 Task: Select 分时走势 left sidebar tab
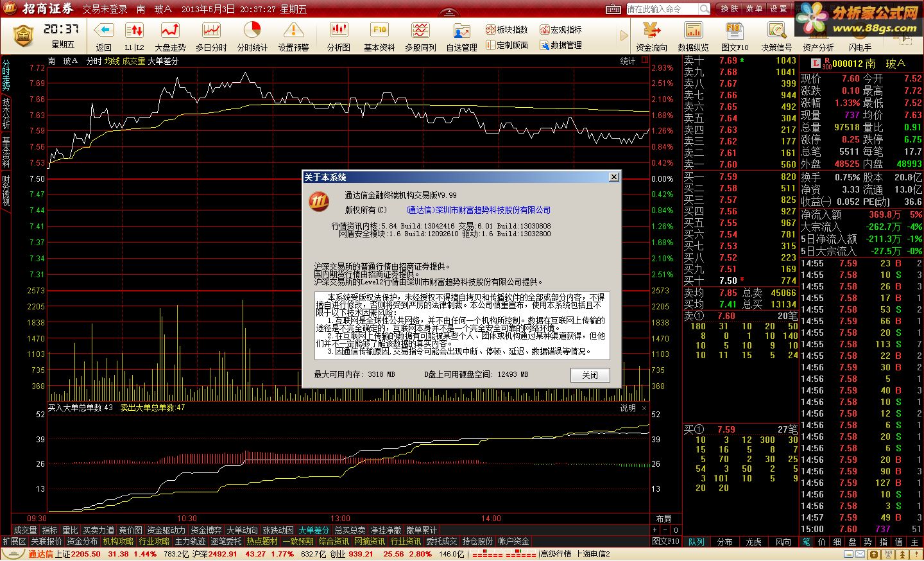pyautogui.click(x=6, y=74)
